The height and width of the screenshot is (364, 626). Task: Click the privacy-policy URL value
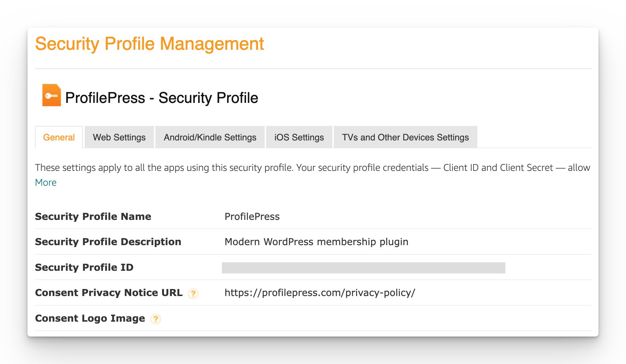click(x=320, y=293)
